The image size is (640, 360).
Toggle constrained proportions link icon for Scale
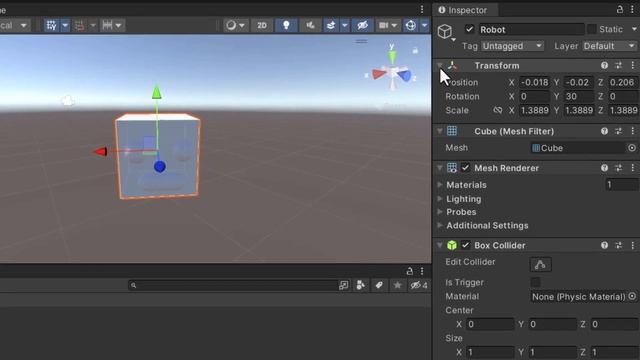point(497,110)
